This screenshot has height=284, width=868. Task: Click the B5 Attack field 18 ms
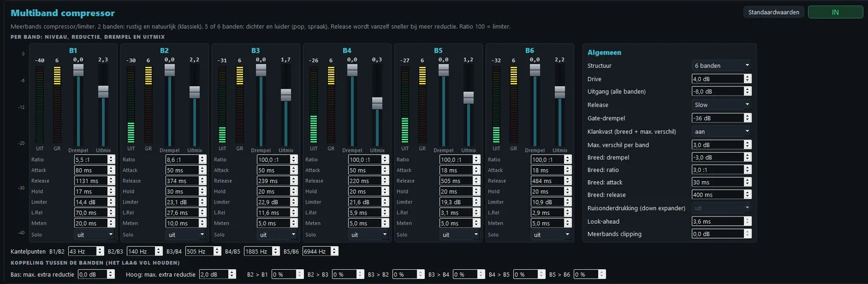459,170
